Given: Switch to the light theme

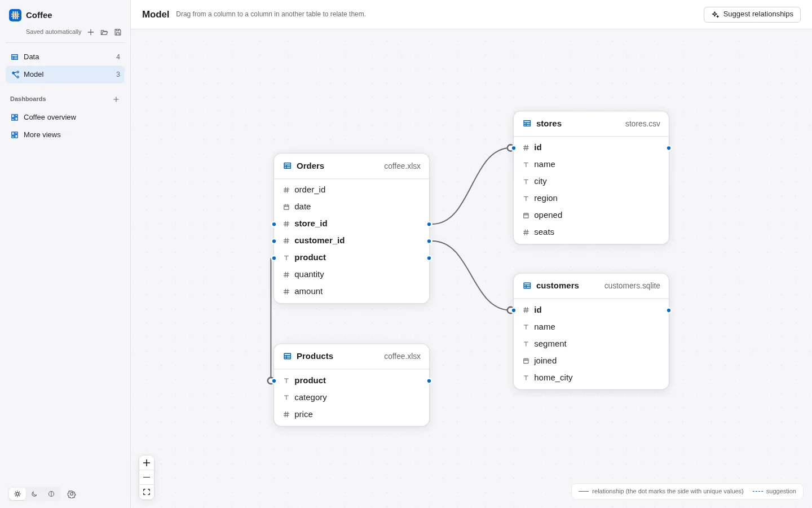Looking at the screenshot, I should (x=17, y=494).
